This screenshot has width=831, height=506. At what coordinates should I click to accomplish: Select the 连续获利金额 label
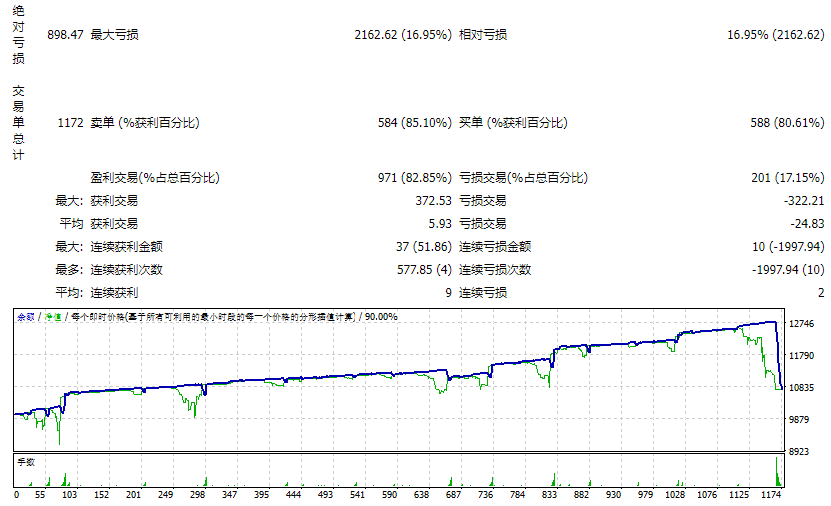coord(126,247)
